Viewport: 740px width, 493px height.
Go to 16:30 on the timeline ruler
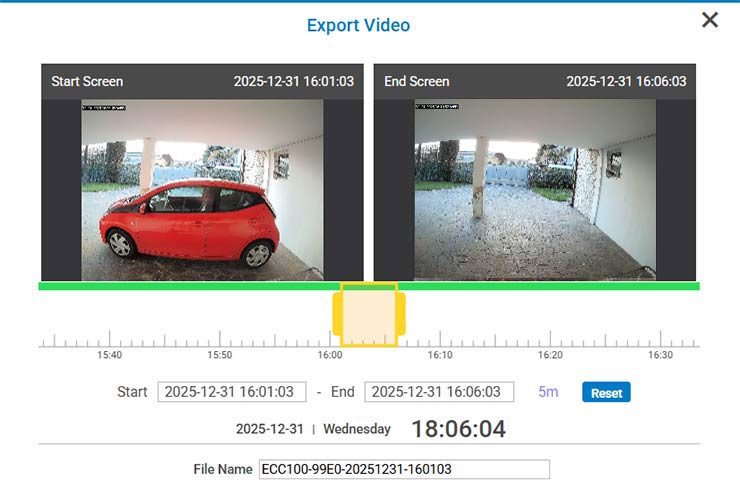pyautogui.click(x=660, y=354)
